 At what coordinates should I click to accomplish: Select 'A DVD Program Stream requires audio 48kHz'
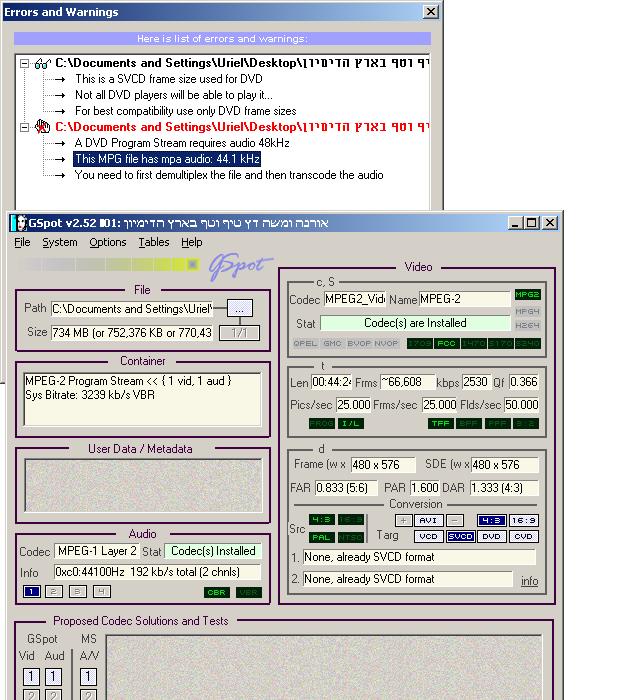(x=182, y=143)
